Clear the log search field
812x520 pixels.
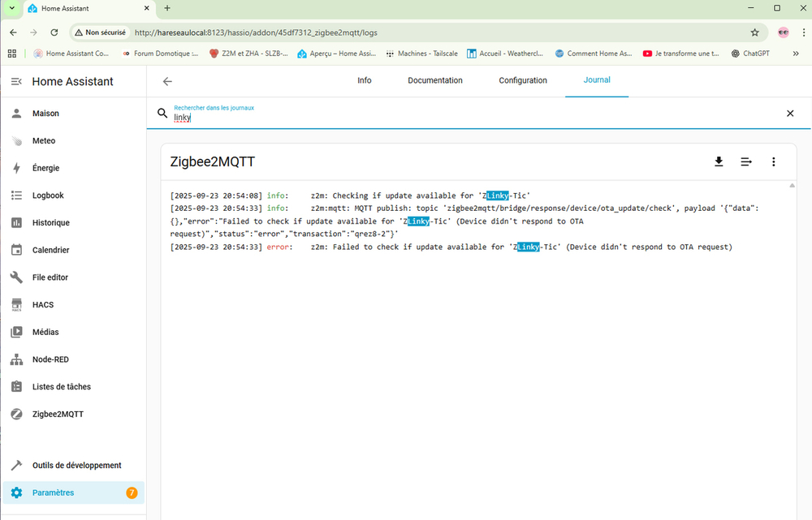790,114
